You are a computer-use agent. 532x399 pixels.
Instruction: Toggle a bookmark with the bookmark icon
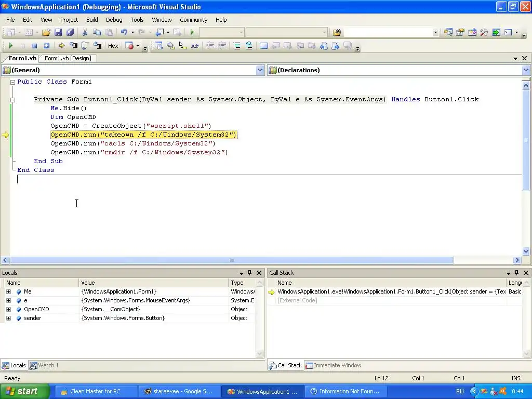point(263,46)
